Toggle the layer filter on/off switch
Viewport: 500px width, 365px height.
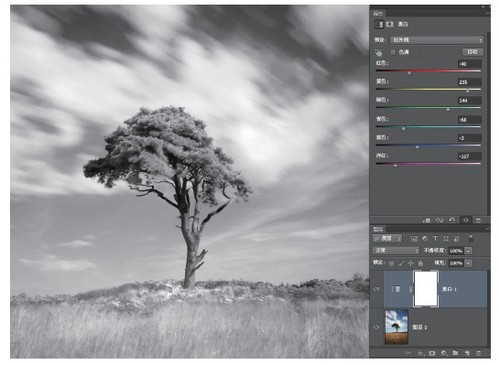tap(471, 238)
